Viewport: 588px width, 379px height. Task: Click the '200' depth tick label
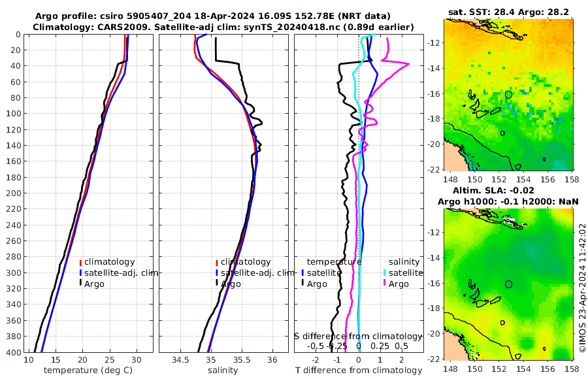14,193
